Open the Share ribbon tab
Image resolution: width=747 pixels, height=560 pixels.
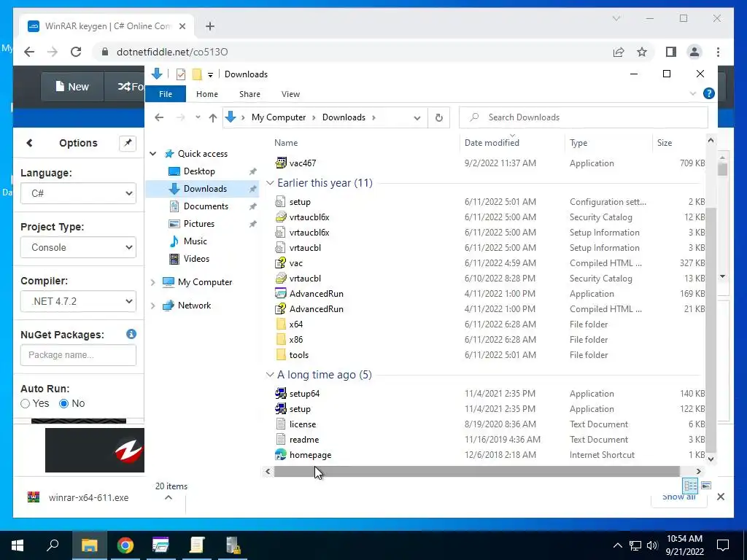click(x=249, y=94)
